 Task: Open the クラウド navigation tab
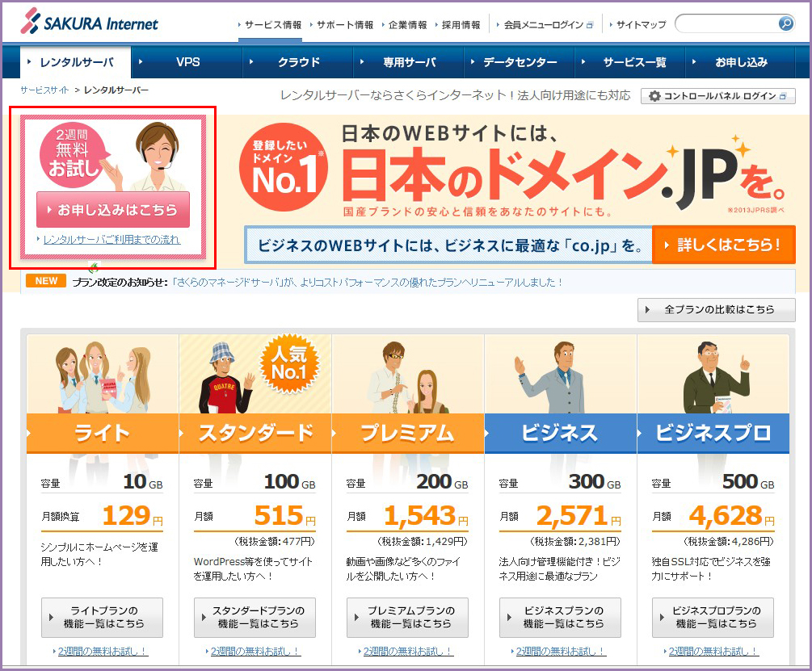pyautogui.click(x=298, y=62)
